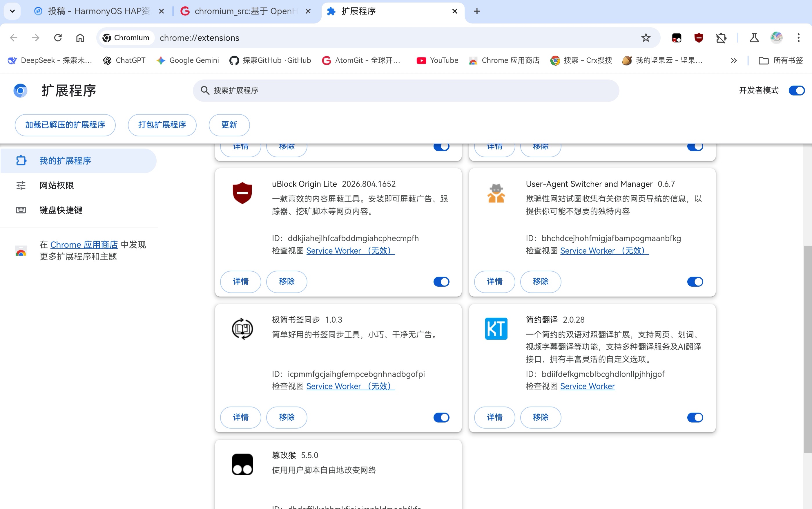Open Chrome Labs flask icon
Image resolution: width=812 pixels, height=509 pixels.
coord(754,38)
